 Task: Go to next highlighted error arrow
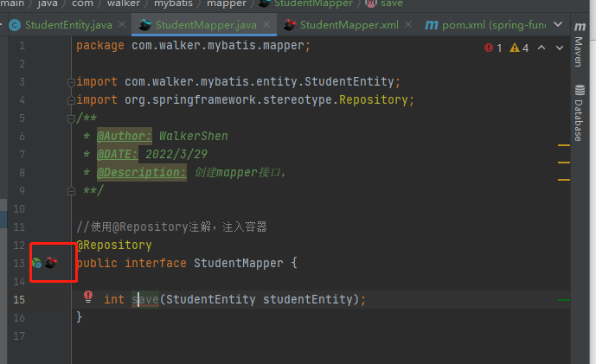(560, 48)
